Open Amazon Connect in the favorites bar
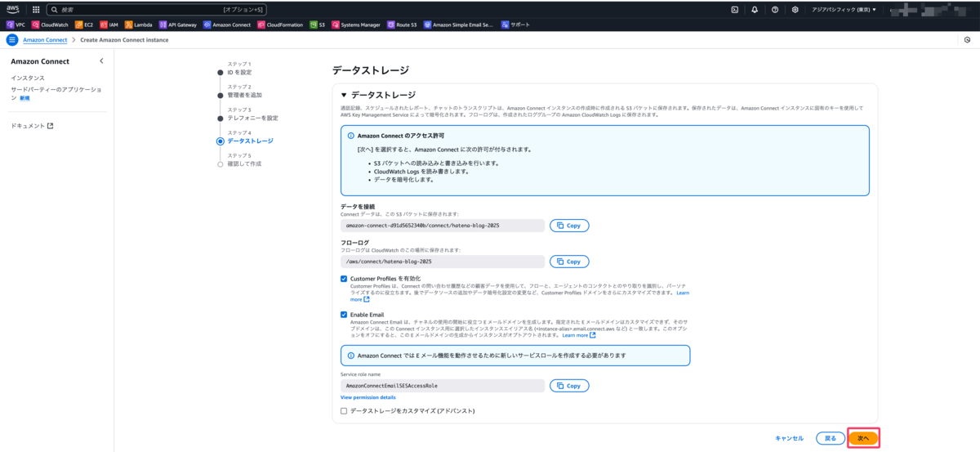The width and height of the screenshot is (980, 452). [227, 25]
